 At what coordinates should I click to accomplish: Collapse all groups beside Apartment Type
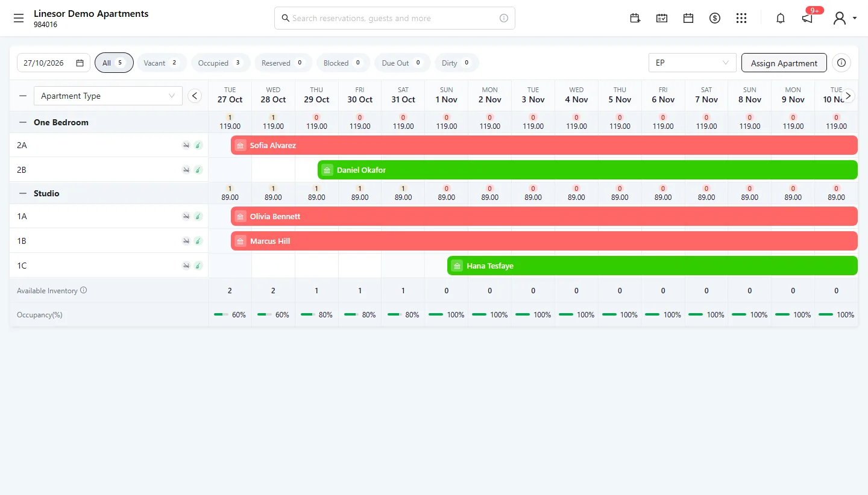23,96
